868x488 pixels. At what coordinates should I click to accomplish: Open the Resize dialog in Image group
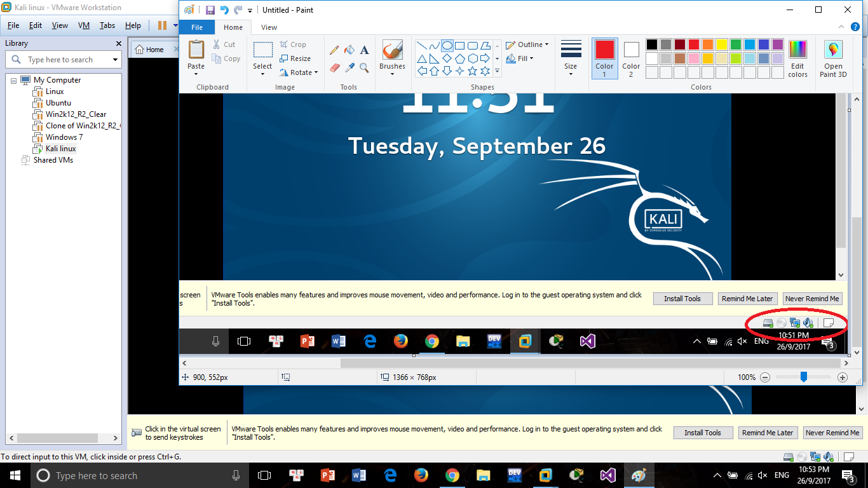tap(295, 58)
